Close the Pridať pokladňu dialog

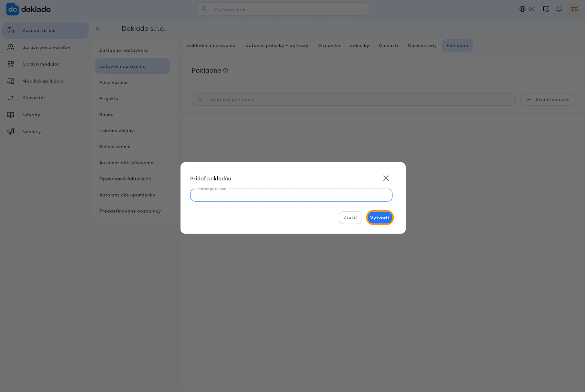(386, 178)
